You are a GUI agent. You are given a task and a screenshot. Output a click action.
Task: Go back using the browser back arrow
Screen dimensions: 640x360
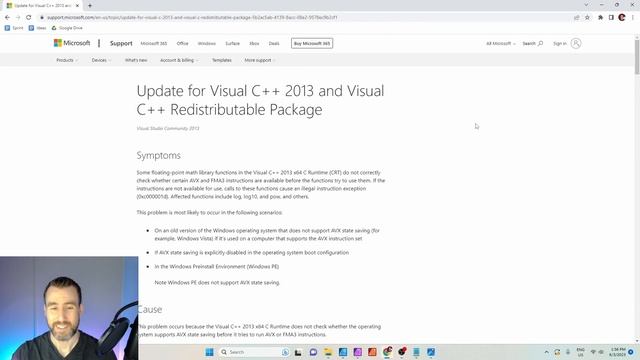coord(7,18)
